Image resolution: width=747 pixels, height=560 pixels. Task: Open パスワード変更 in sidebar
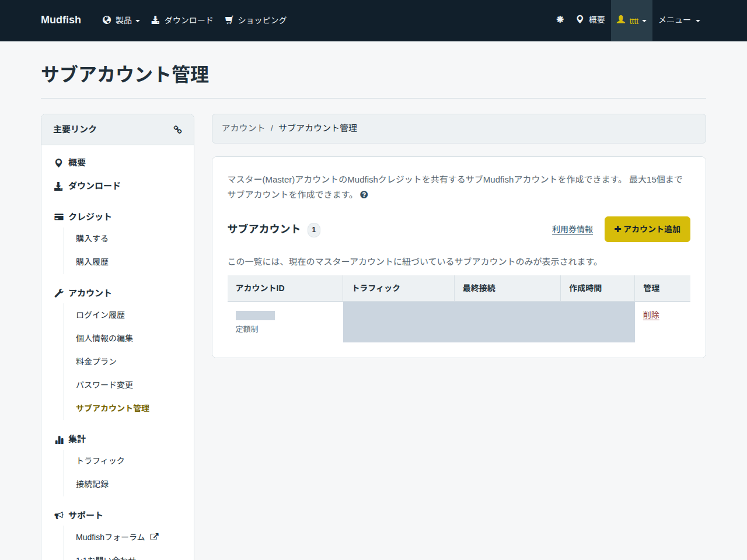click(104, 385)
